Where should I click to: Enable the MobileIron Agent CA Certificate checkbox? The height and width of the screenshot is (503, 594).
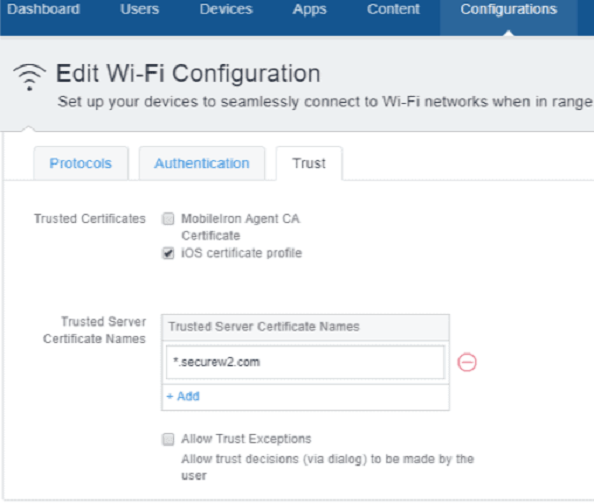point(168,219)
